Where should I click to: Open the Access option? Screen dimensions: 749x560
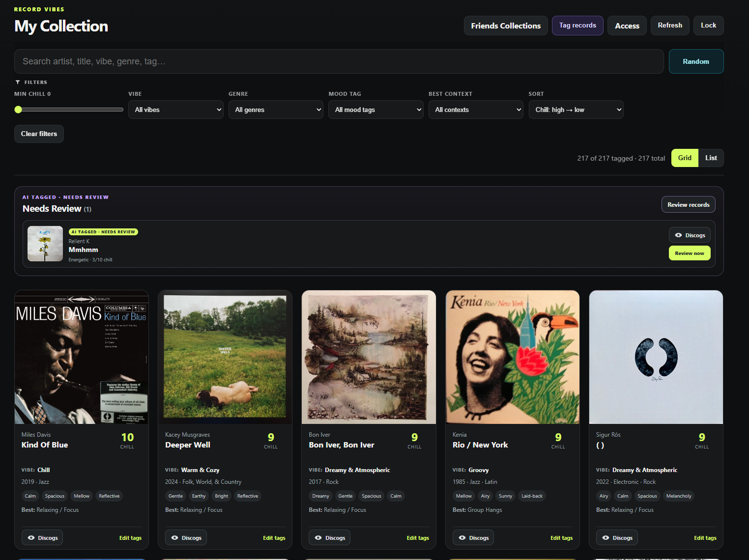click(x=627, y=26)
